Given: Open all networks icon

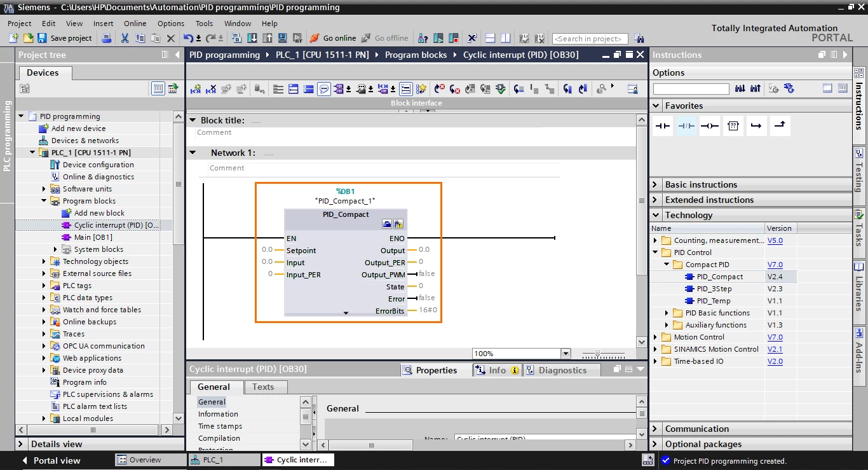Looking at the screenshot, I should (x=293, y=88).
